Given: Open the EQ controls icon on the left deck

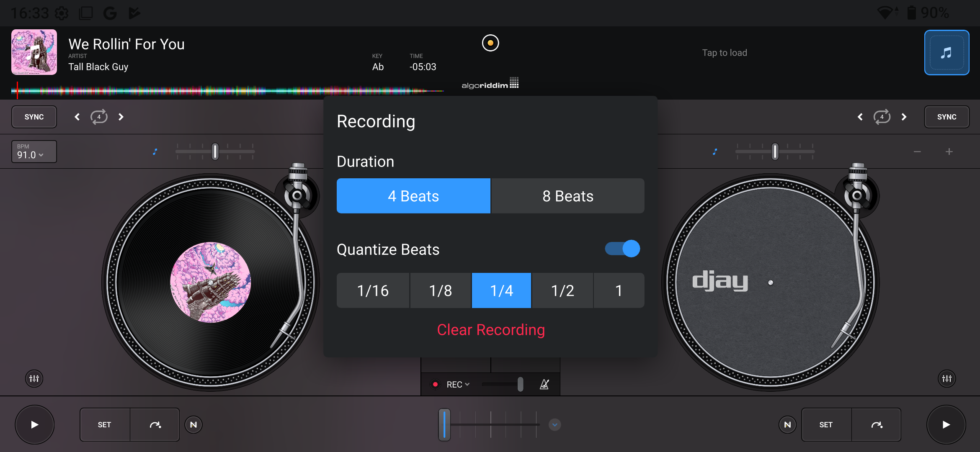Looking at the screenshot, I should (x=34, y=378).
